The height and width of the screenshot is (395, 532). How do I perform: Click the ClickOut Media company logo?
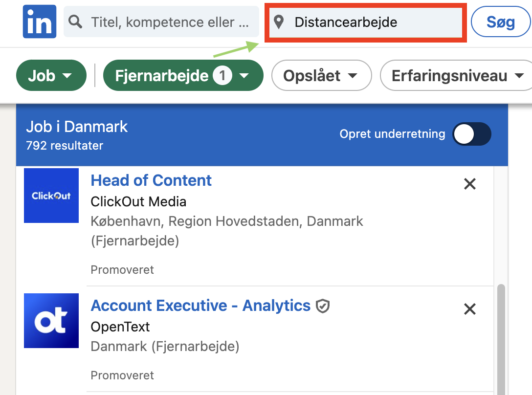coord(51,196)
